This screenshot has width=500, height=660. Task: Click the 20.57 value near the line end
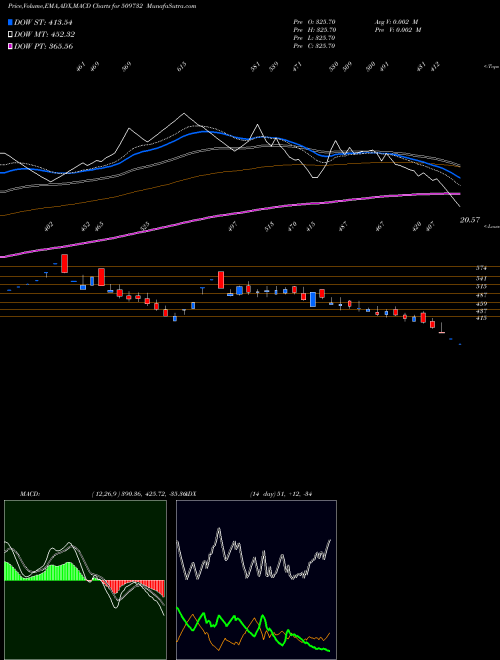[x=469, y=220]
